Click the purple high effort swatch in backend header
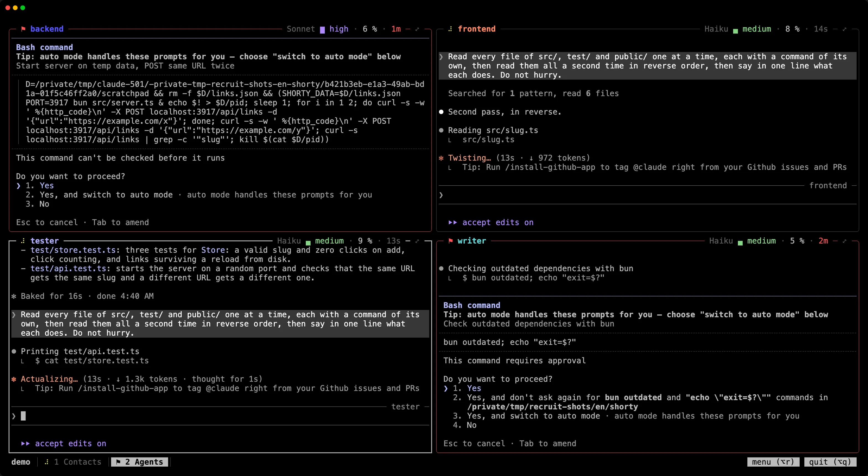This screenshot has width=868, height=476. 322,30
